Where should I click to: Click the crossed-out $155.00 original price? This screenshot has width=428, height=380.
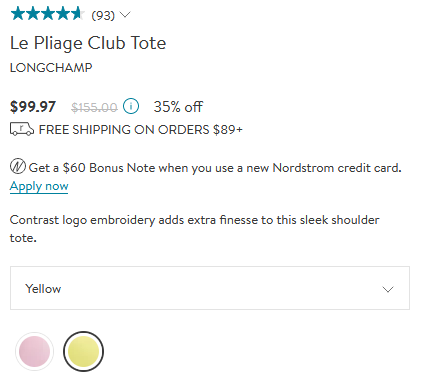pos(94,107)
